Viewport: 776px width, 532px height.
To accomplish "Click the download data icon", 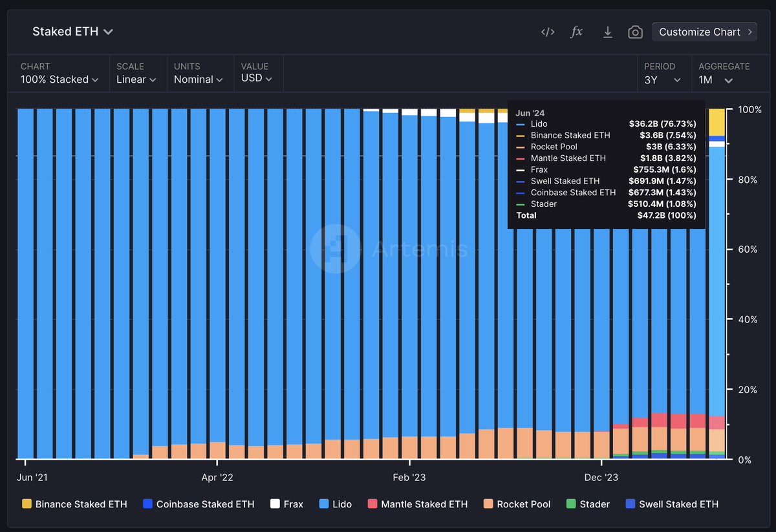I will click(607, 31).
